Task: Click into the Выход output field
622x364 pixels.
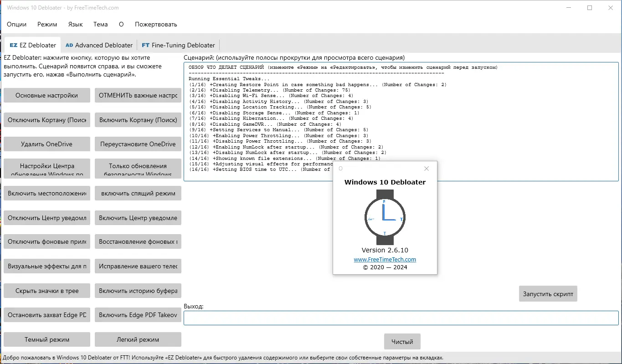Action: (401, 318)
